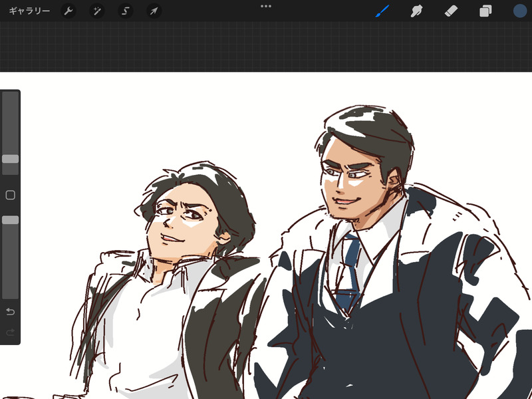532x399 pixels.
Task: Open the Layers panel
Action: pos(485,11)
